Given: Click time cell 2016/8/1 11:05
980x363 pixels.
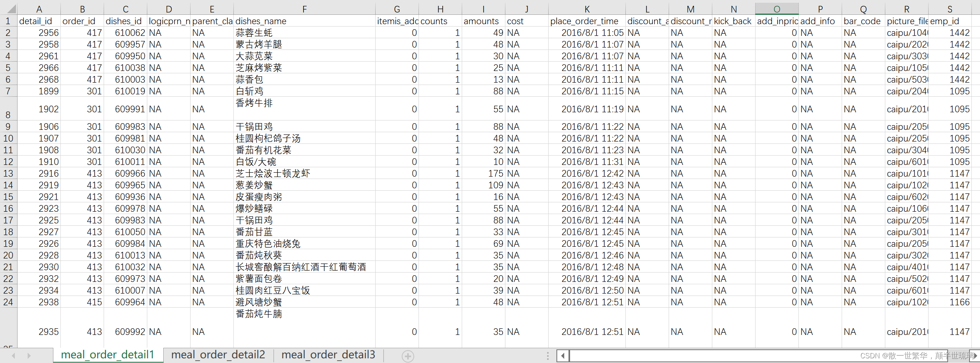Looking at the screenshot, I should [x=587, y=33].
